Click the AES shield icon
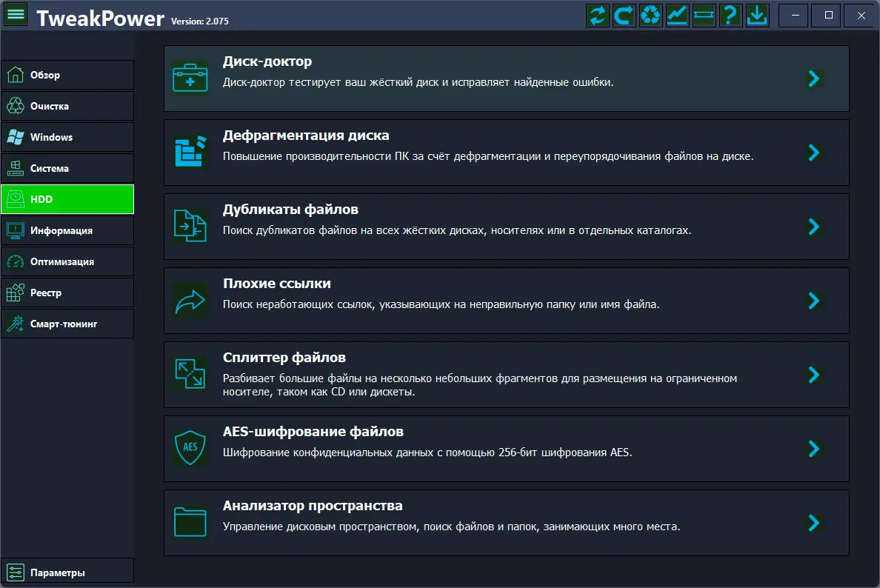Image resolution: width=880 pixels, height=588 pixels. (x=190, y=448)
